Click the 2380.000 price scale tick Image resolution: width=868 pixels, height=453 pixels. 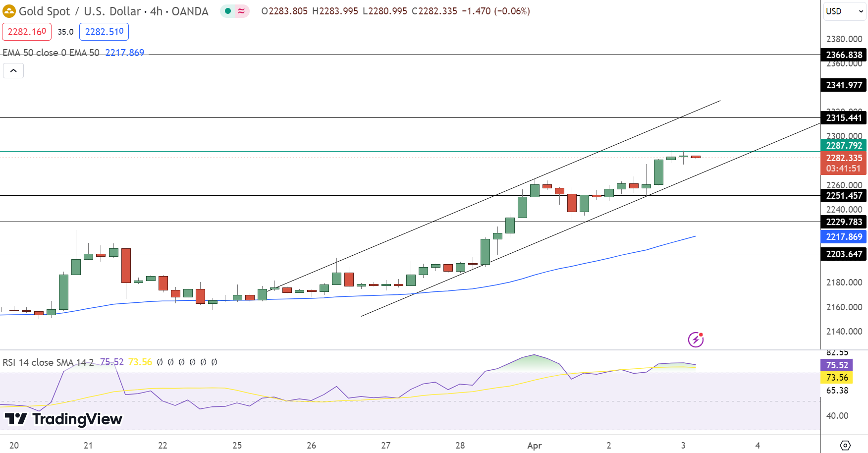pos(844,39)
